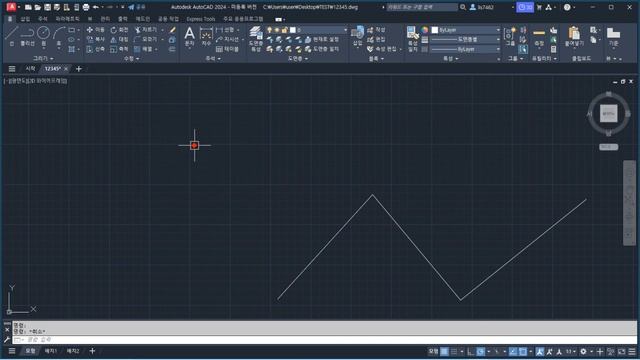This screenshot has width=640, height=360.
Task: Toggle ortho mode in status bar
Action: 471,351
